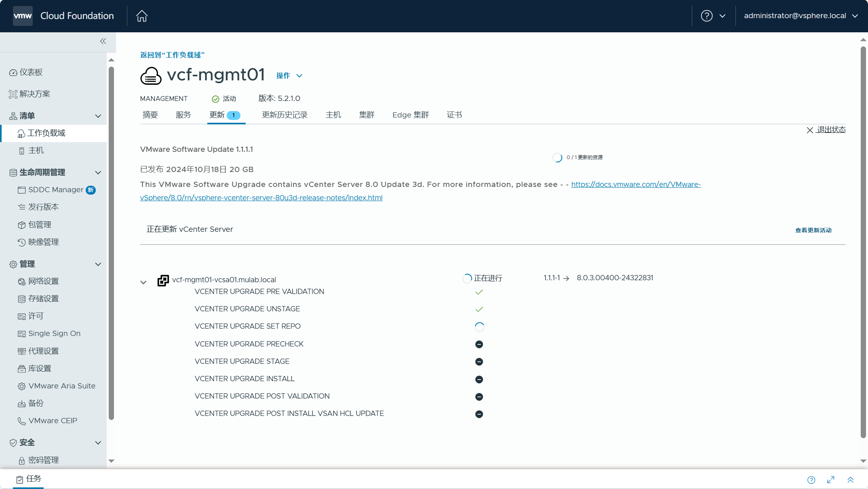Open the help question mark menu
868x489 pixels.
[x=706, y=16]
